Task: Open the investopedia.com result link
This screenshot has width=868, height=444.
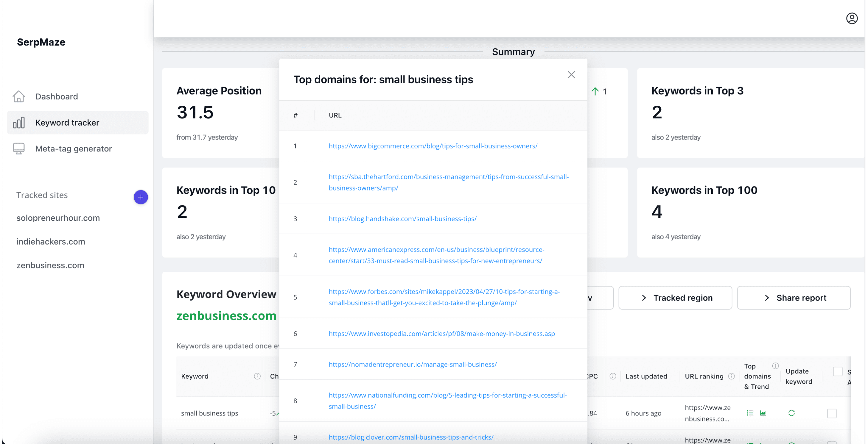Action: click(441, 333)
